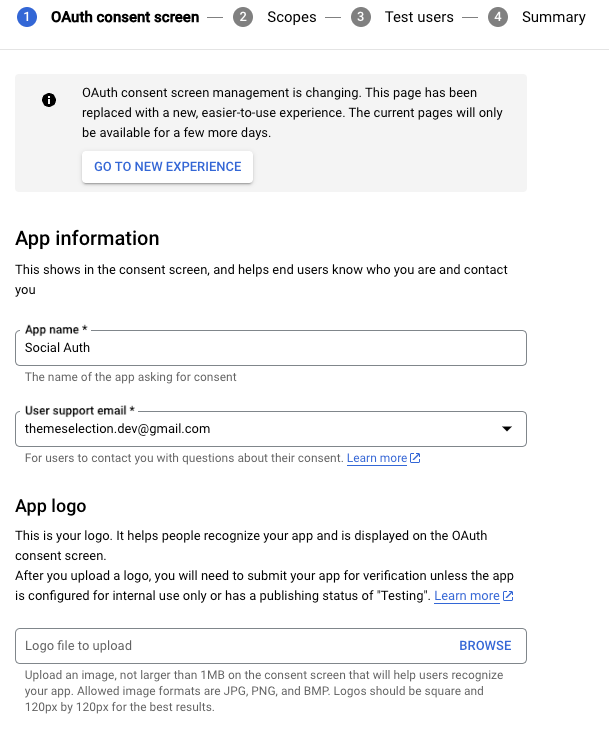Screen dimensions: 609x753
Task: Go to the Test users step
Action: [419, 17]
